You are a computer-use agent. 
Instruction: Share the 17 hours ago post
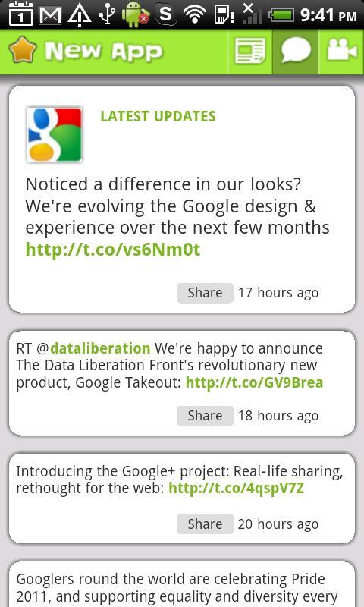coord(205,293)
